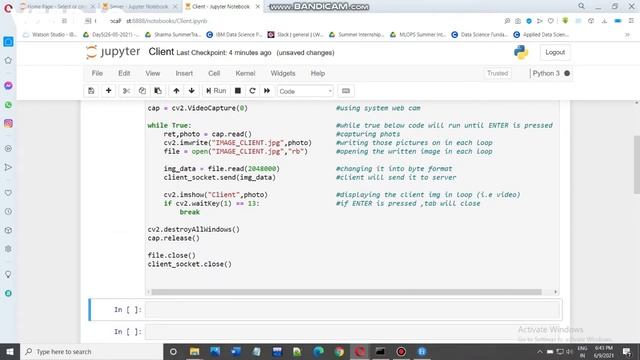The width and height of the screenshot is (640, 360).
Task: Switch to the Home Page browser tab
Action: 57,7
